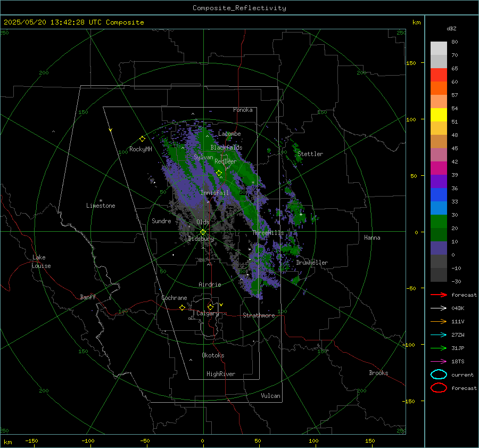The width and height of the screenshot is (479, 448).
Task: Click the Vulcan city label
Action: click(x=270, y=396)
